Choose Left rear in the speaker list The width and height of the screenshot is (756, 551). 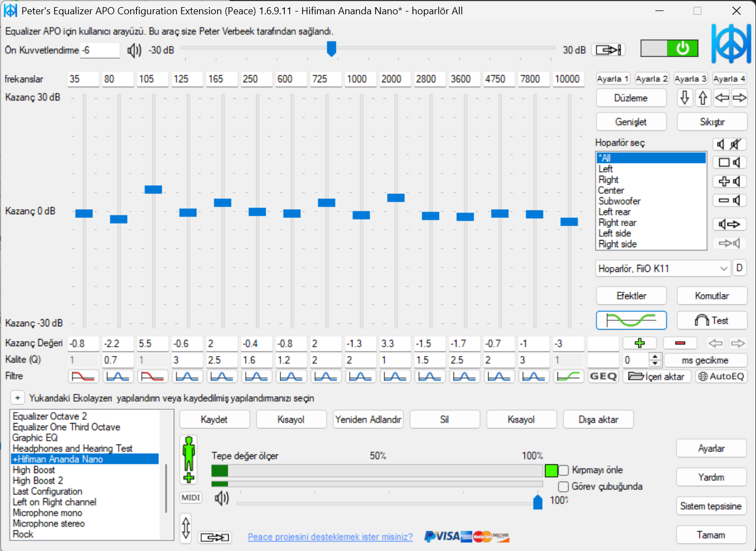tap(651, 212)
